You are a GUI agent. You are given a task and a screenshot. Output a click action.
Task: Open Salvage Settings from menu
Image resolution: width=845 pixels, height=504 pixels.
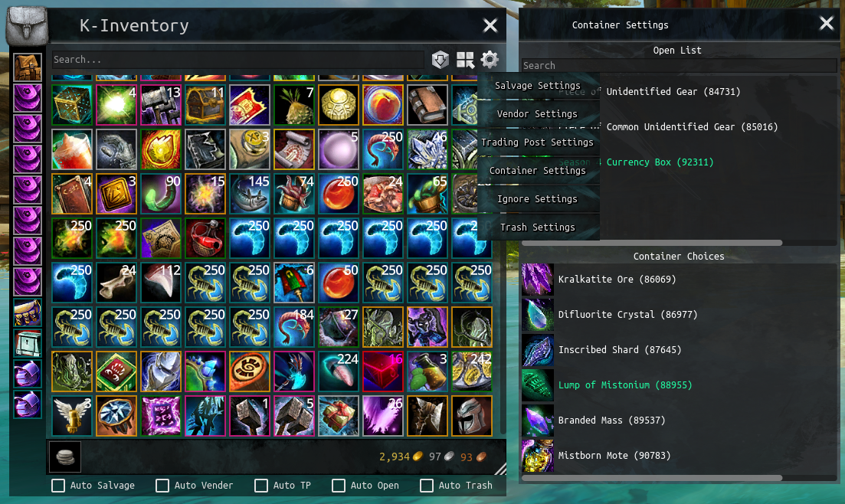538,86
